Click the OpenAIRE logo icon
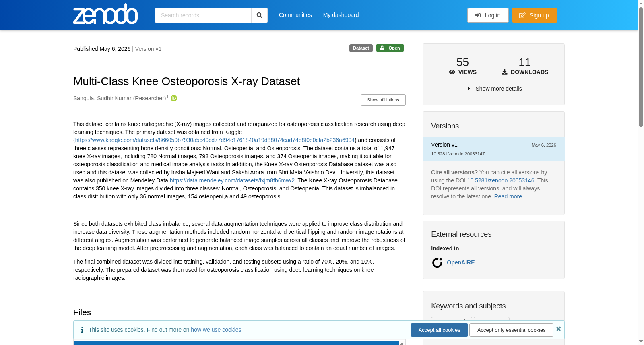Viewport: 644px width, 345px height. click(437, 263)
